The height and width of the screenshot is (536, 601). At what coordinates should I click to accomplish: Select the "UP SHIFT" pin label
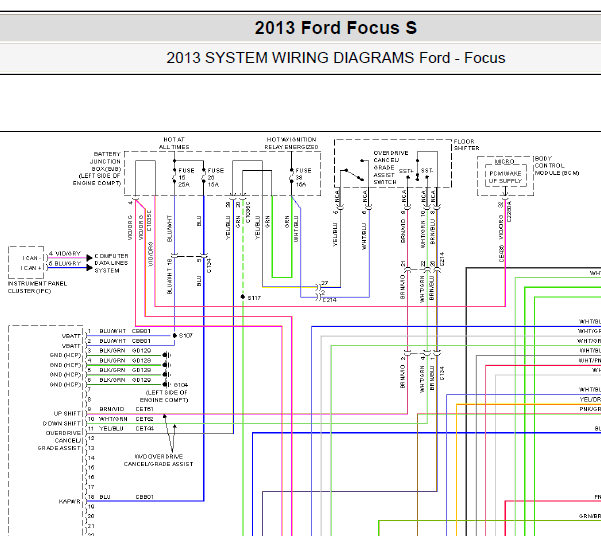[67, 413]
